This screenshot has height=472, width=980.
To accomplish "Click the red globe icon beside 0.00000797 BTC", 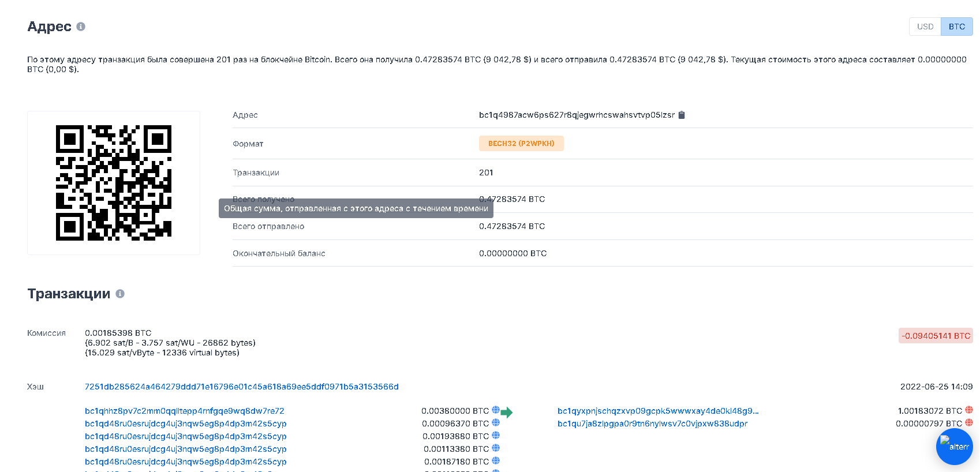I will (969, 423).
